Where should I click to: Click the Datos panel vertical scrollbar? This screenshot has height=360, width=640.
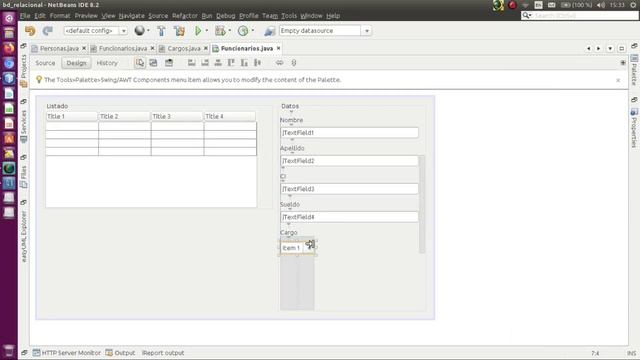(422, 204)
